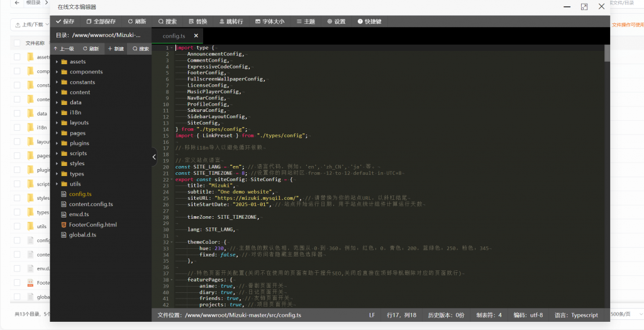644x330 pixels.
Task: Go up with 上一级 button
Action: click(64, 48)
